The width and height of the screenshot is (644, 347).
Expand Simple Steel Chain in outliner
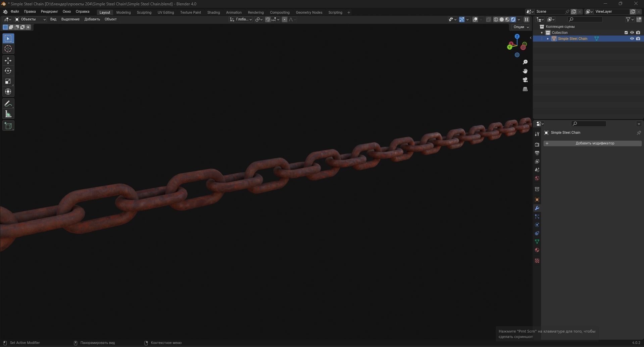548,39
